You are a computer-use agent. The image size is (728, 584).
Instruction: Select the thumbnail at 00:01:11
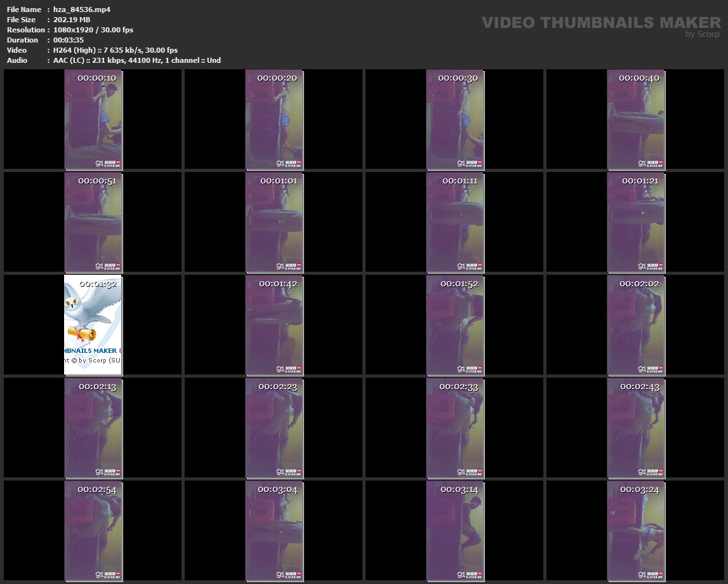coord(454,222)
